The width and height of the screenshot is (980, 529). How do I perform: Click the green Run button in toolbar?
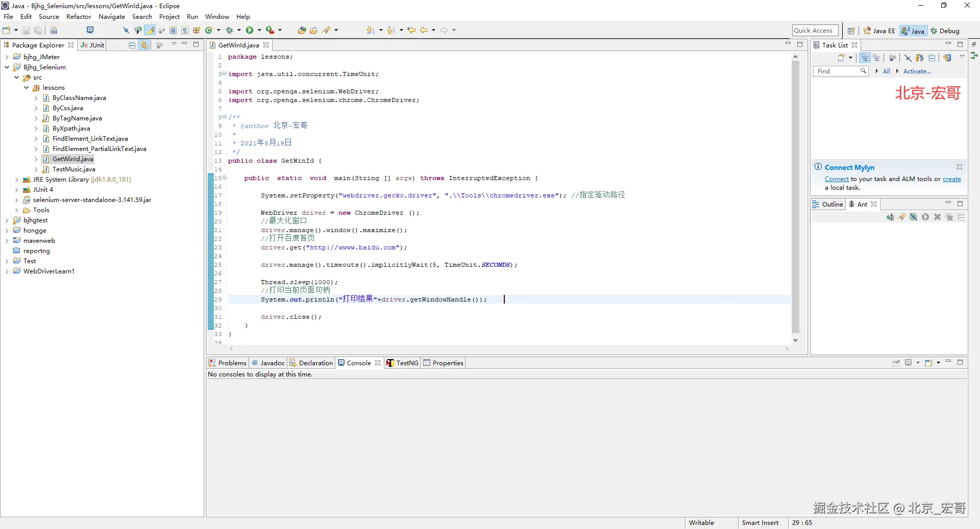pos(250,31)
